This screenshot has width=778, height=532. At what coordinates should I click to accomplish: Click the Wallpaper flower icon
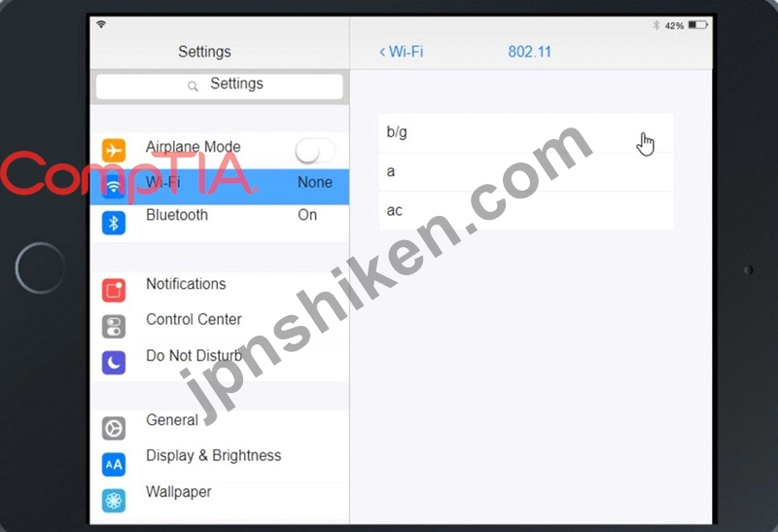[x=114, y=501]
